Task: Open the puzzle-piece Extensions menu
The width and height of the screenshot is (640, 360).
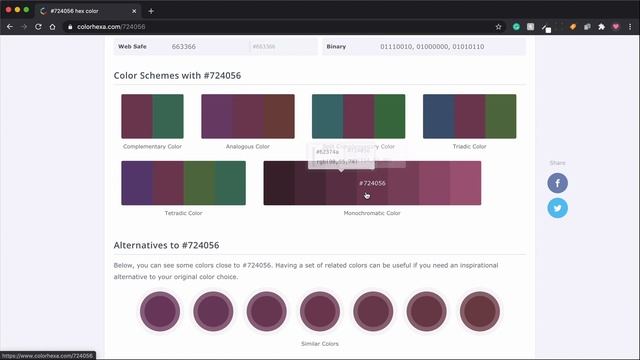Action: pyautogui.click(x=601, y=27)
